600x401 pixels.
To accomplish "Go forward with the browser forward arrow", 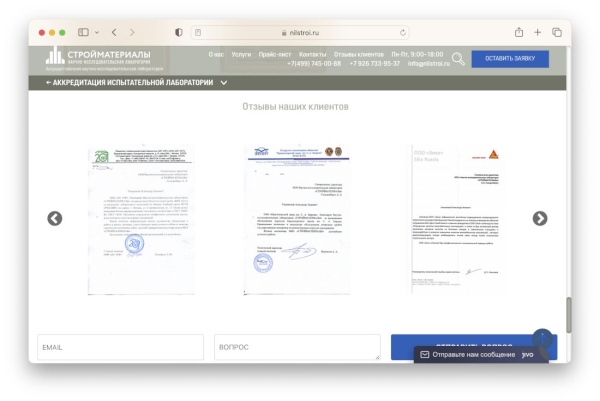I will [132, 33].
